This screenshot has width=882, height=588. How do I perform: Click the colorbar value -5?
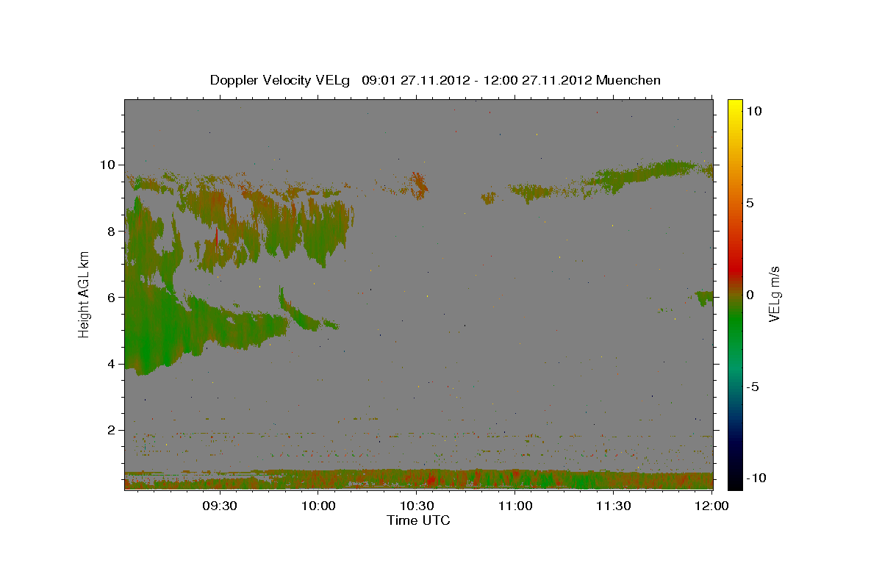753,387
